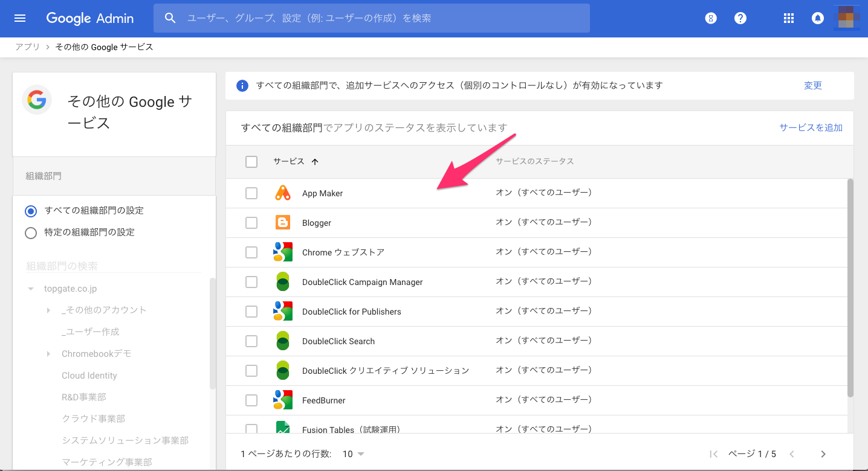Click the アプリ breadcrumb link
The height and width of the screenshot is (471, 868).
(x=28, y=47)
